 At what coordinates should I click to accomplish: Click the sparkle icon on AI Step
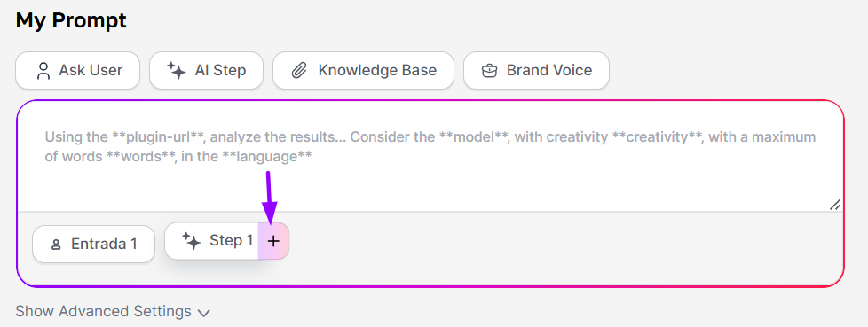pyautogui.click(x=176, y=71)
